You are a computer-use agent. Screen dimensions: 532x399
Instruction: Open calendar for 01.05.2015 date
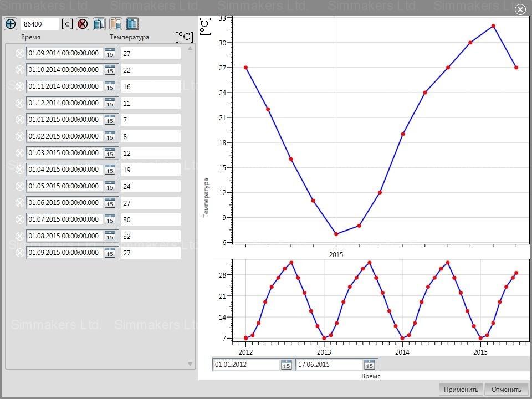[110, 186]
